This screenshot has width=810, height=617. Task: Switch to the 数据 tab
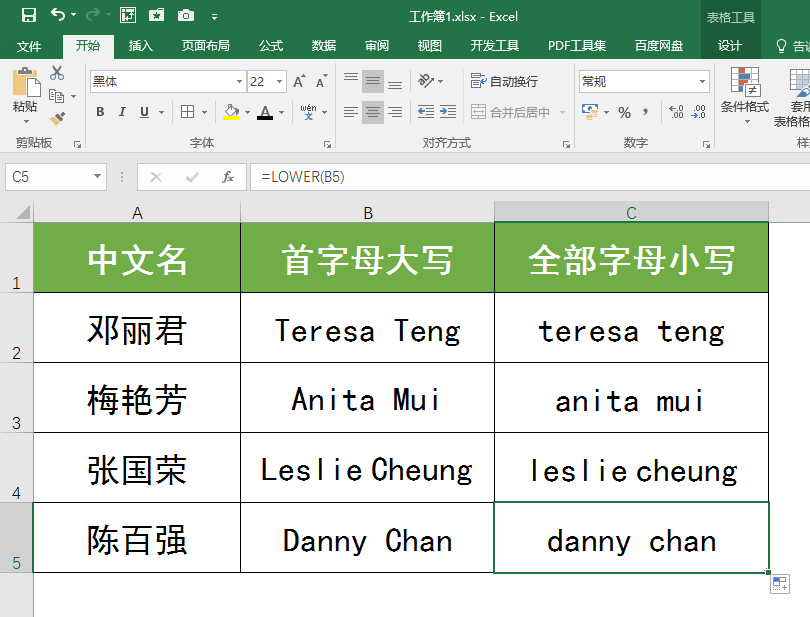(x=324, y=46)
